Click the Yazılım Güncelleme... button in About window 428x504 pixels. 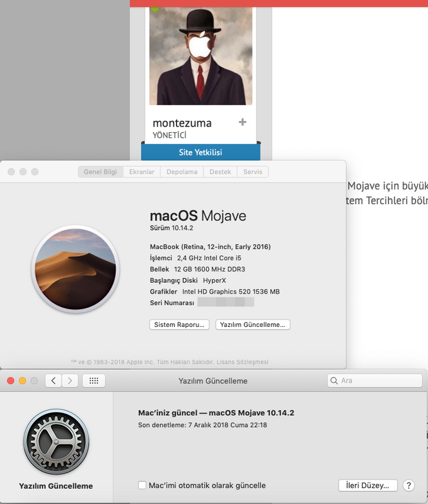point(253,324)
